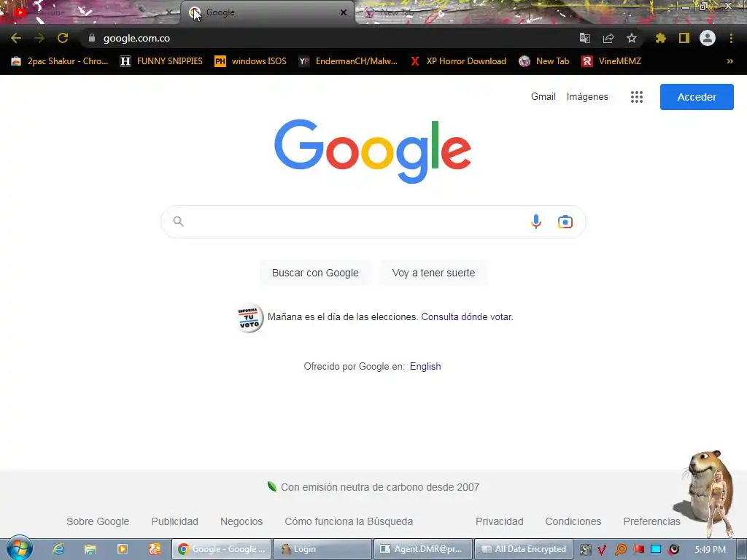The height and width of the screenshot is (560, 747).
Task: Open the FUNNY SNIPPIES bookmark
Action: coord(161,61)
